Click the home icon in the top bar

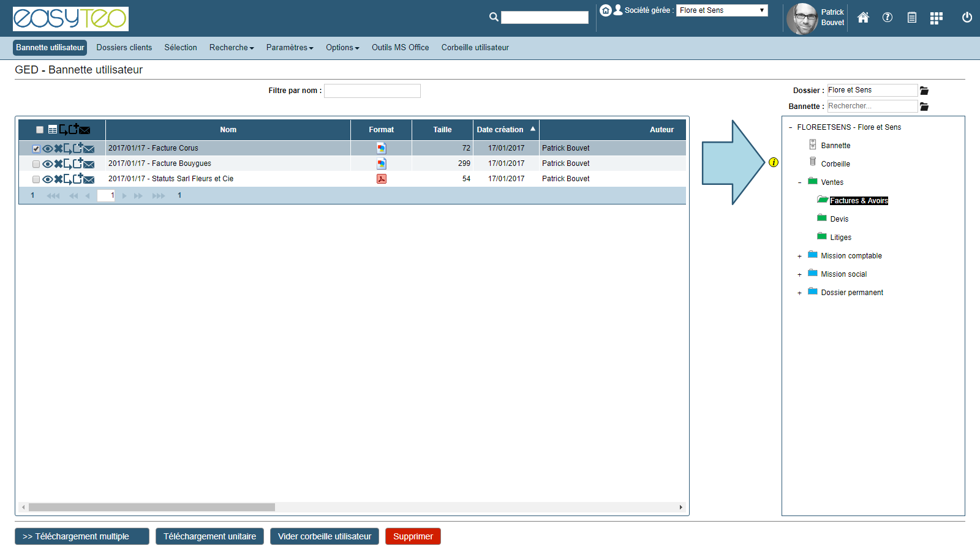pyautogui.click(x=863, y=18)
